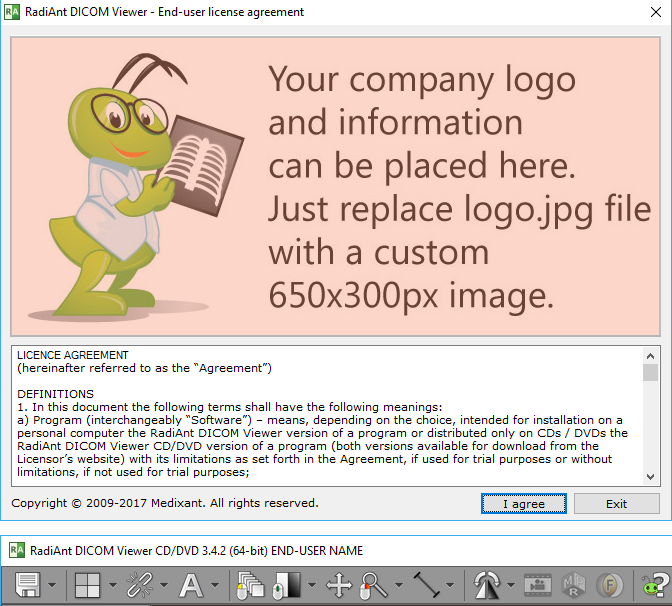Select the pan four-arrow tool
Image resolution: width=672 pixels, height=606 pixels.
point(339,585)
